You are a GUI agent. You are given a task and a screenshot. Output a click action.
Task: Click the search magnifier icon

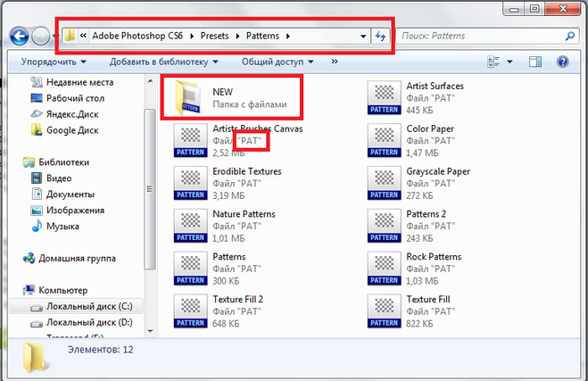click(570, 36)
